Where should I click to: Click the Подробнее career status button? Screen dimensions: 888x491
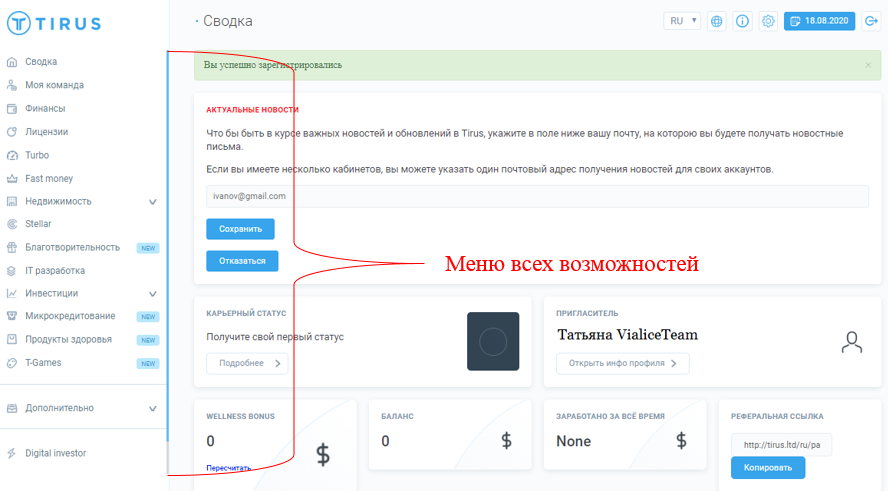[x=247, y=364]
